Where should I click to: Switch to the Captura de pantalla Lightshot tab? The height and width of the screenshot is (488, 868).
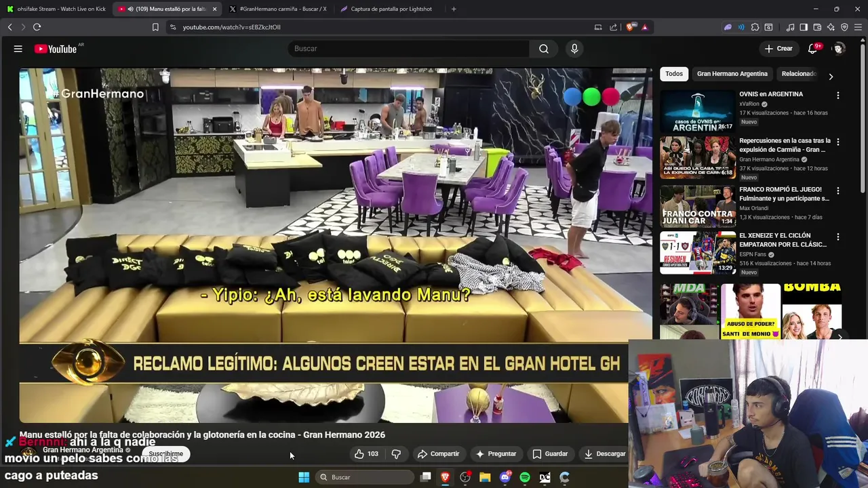coord(390,9)
